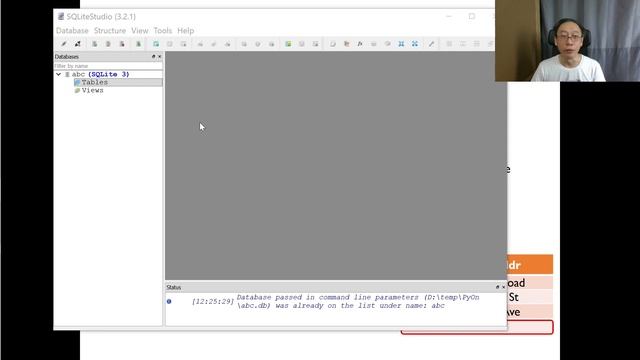Image resolution: width=640 pixels, height=360 pixels.
Task: Click the Delete trigger toolbar icon
Action: [271, 44]
